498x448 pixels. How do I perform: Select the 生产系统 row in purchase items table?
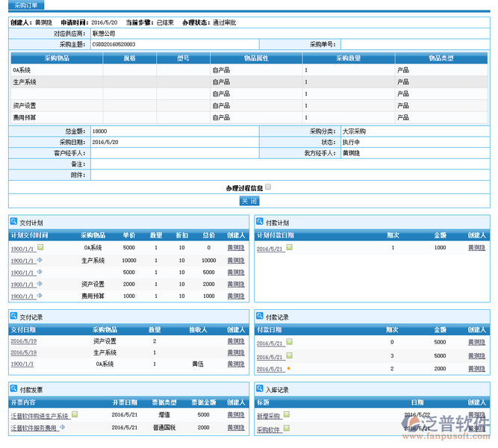click(x=249, y=82)
